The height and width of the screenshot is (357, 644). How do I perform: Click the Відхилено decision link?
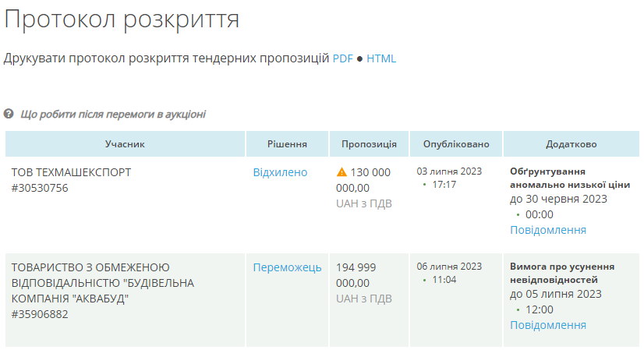point(280,172)
